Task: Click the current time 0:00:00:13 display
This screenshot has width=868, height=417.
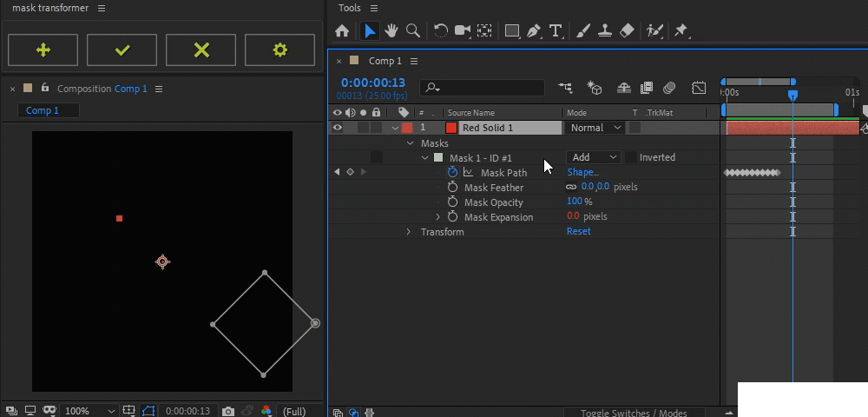Action: [x=373, y=83]
